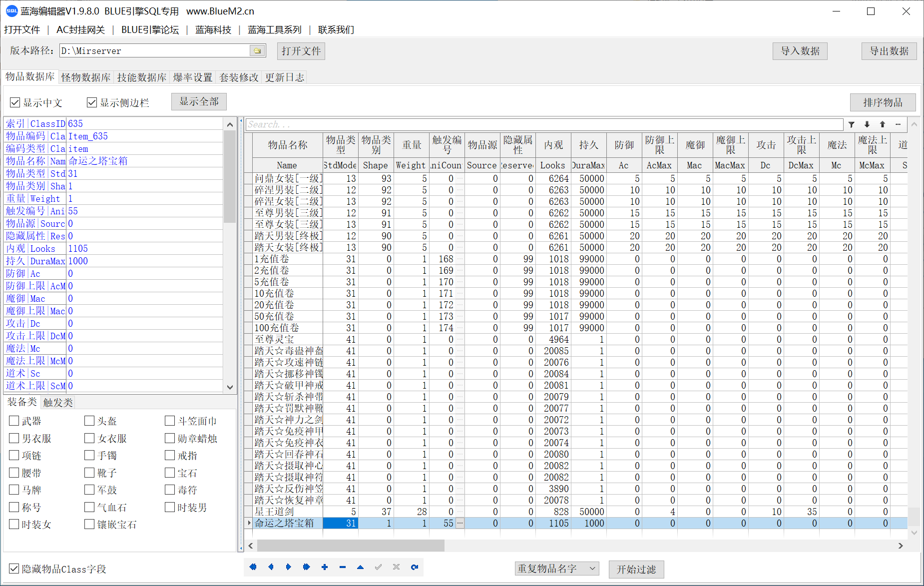Delete the current record with the minus icon
924x586 pixels.
click(x=343, y=567)
